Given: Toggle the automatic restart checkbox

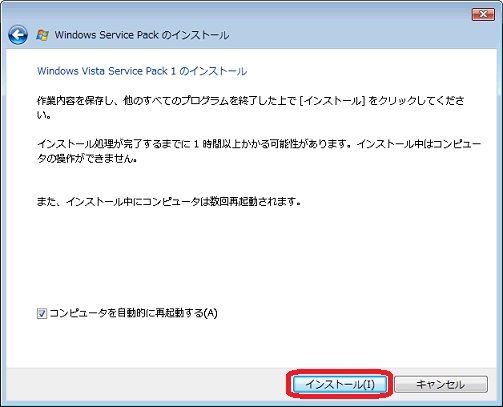Looking at the screenshot, I should click(x=42, y=313).
